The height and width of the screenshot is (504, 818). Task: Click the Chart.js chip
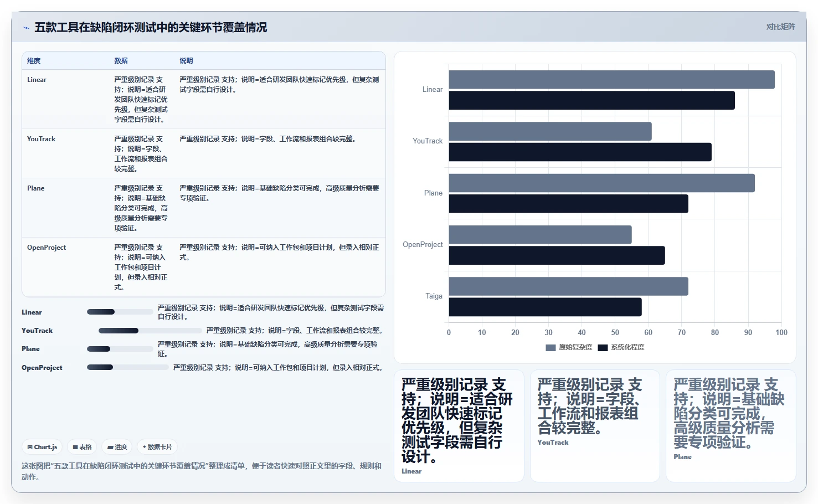pyautogui.click(x=42, y=447)
